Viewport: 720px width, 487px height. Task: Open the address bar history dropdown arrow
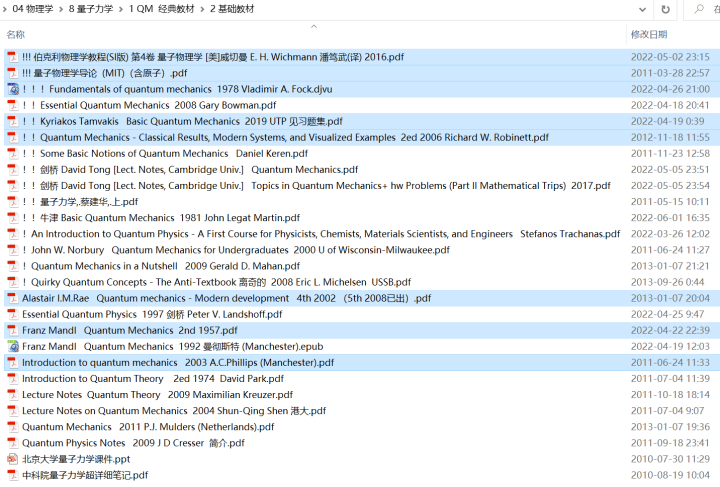[x=642, y=9]
